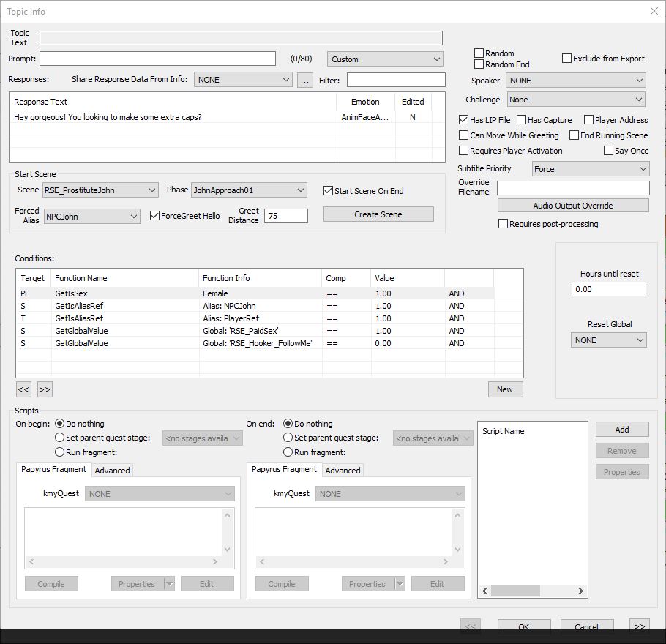Close the Topic Info window
Screen dimensions: 666x644
tap(654, 12)
